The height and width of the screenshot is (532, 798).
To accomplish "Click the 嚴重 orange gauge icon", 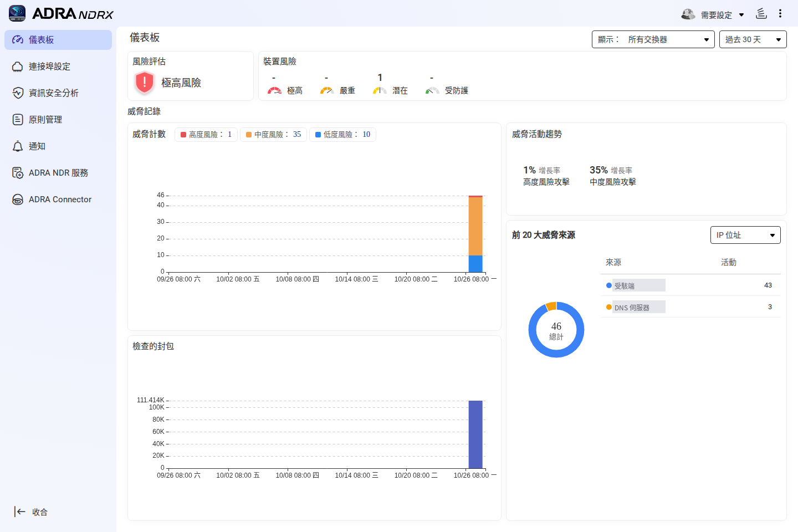I will [x=327, y=90].
